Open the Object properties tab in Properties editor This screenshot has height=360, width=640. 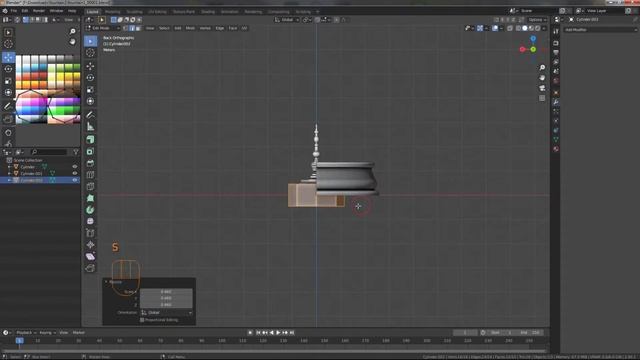[556, 93]
